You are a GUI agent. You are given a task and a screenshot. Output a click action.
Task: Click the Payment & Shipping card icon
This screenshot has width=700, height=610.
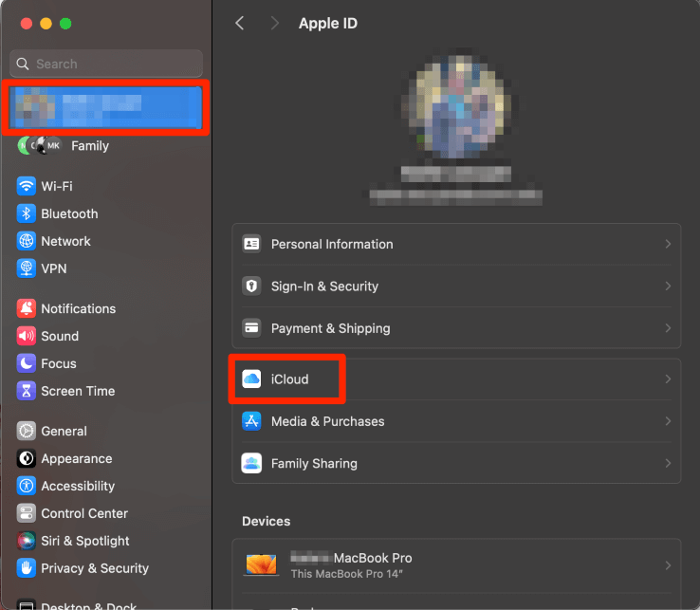(251, 328)
